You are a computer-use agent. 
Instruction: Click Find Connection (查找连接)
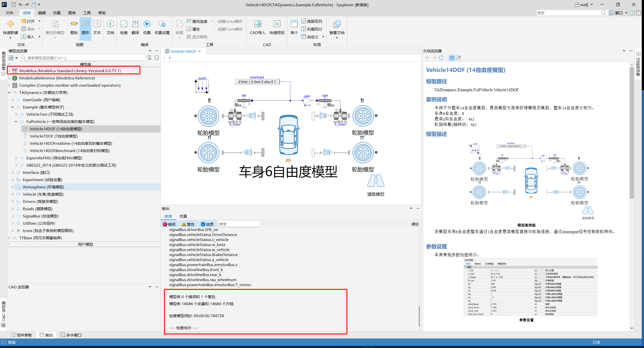click(x=197, y=21)
